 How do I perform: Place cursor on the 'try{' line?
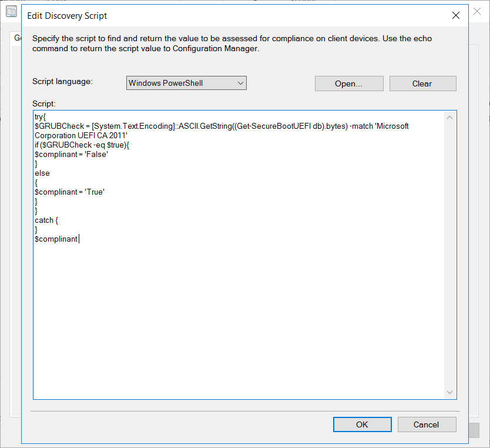click(x=40, y=117)
